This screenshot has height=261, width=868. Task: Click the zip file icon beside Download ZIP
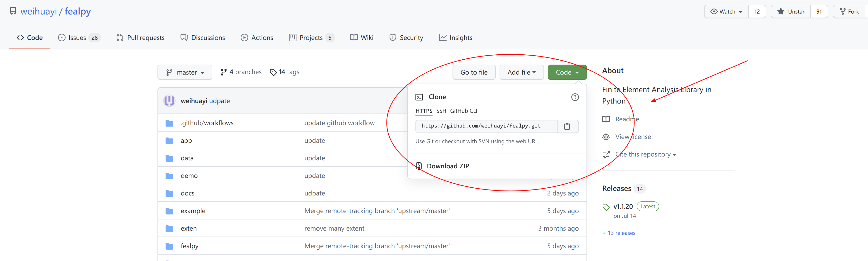[x=419, y=166]
